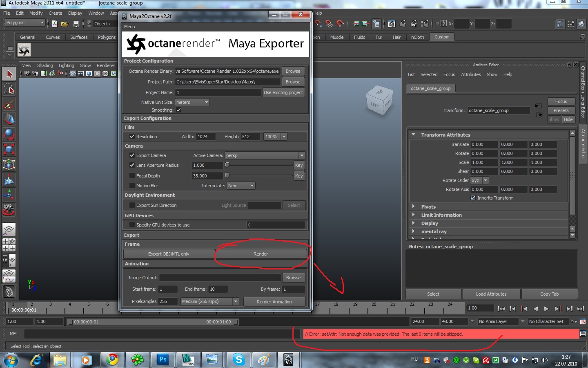Click the Load Attributes button
588x368 pixels.
click(x=491, y=294)
